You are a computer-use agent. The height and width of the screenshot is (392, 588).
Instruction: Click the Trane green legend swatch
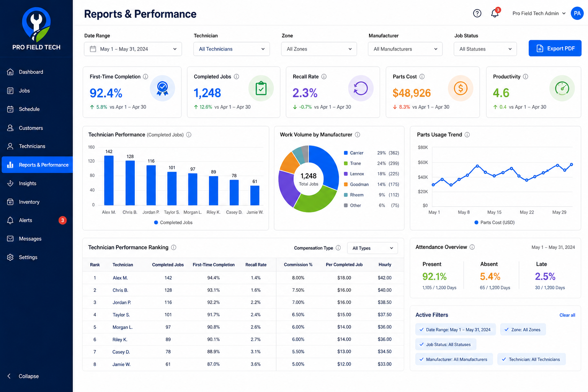point(346,163)
